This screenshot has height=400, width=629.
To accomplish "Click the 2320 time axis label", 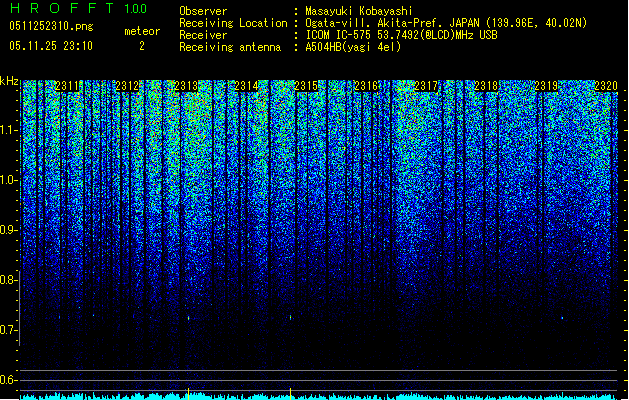I will click(x=606, y=86).
